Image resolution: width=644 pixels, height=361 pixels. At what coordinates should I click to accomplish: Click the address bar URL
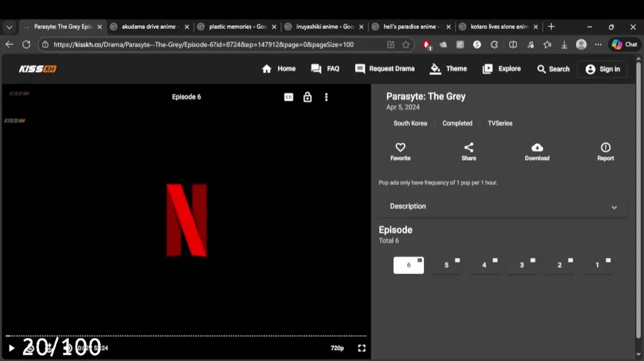[204, 45]
